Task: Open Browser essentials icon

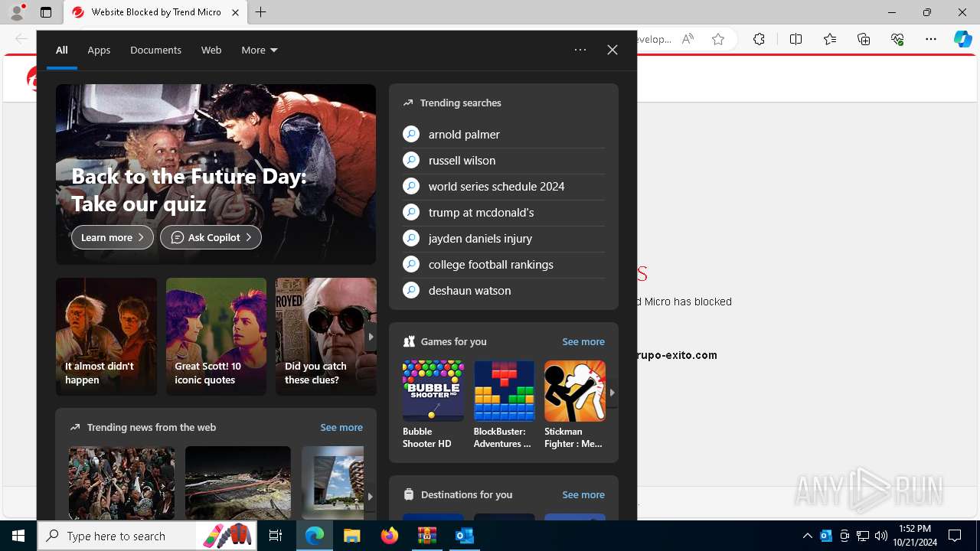Action: point(897,39)
